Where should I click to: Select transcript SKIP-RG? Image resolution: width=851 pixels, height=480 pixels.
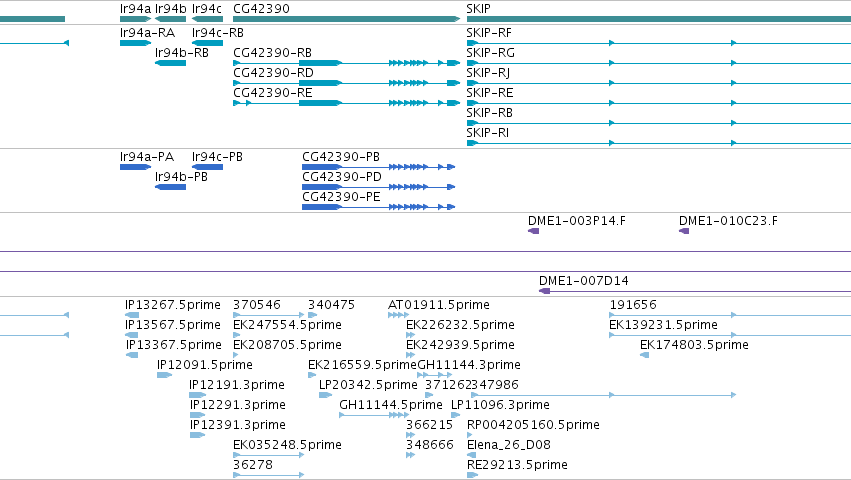(x=658, y=63)
